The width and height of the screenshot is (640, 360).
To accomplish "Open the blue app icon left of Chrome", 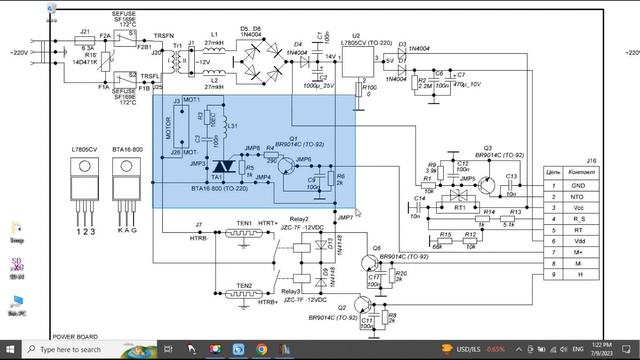I will [x=238, y=349].
